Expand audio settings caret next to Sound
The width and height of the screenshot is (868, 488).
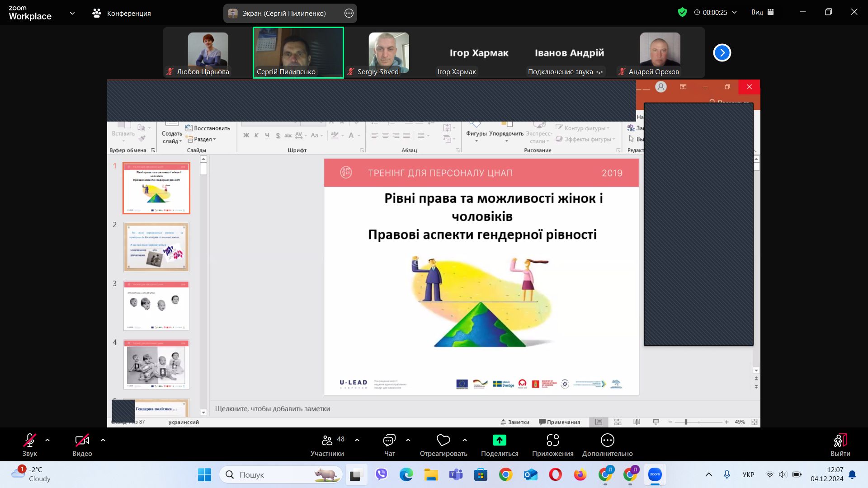point(47,440)
